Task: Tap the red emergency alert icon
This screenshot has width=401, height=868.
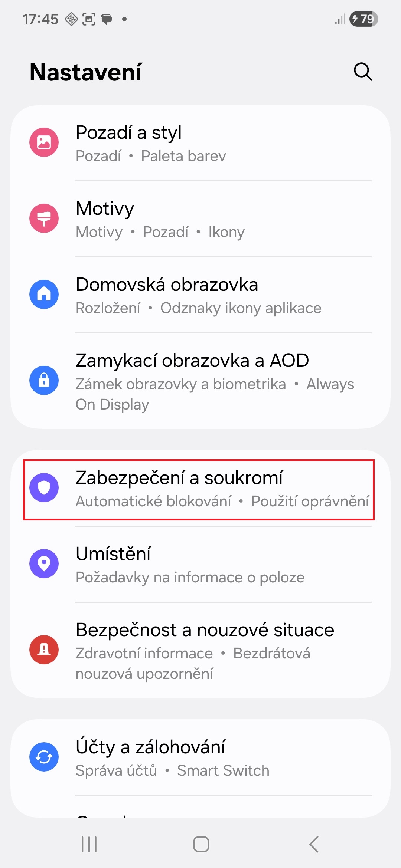Action: tap(44, 650)
